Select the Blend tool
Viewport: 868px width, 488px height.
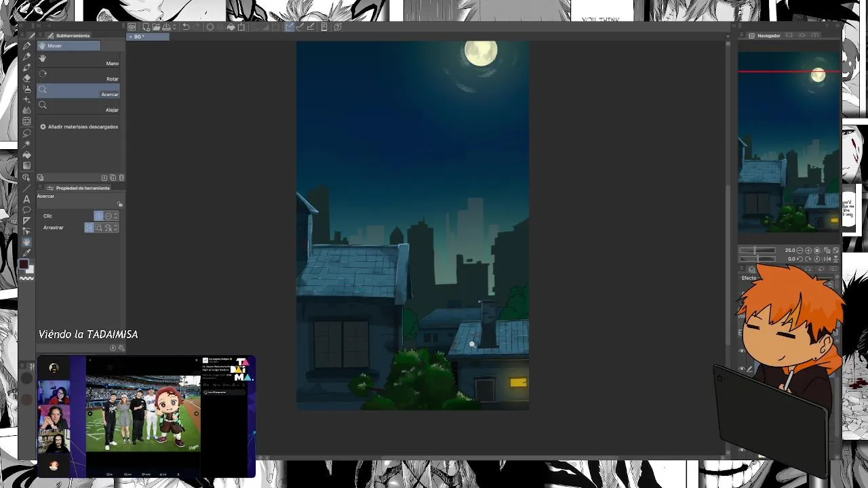coord(26,110)
